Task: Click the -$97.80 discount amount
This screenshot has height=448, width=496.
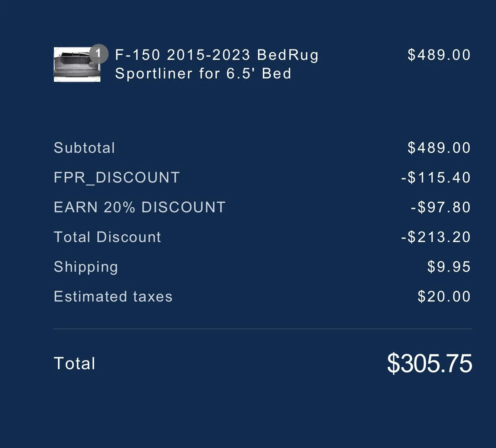Action: pos(441,207)
